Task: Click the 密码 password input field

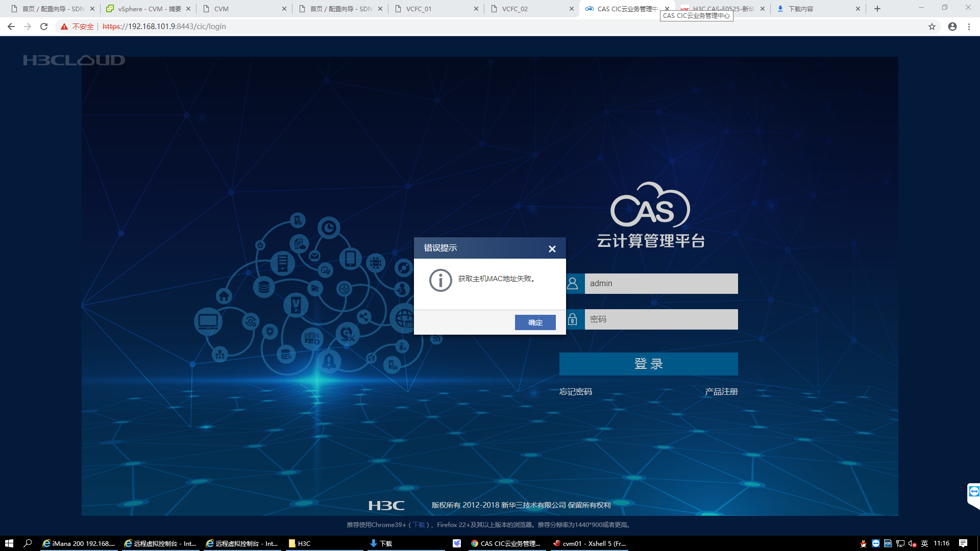Action: pos(661,319)
